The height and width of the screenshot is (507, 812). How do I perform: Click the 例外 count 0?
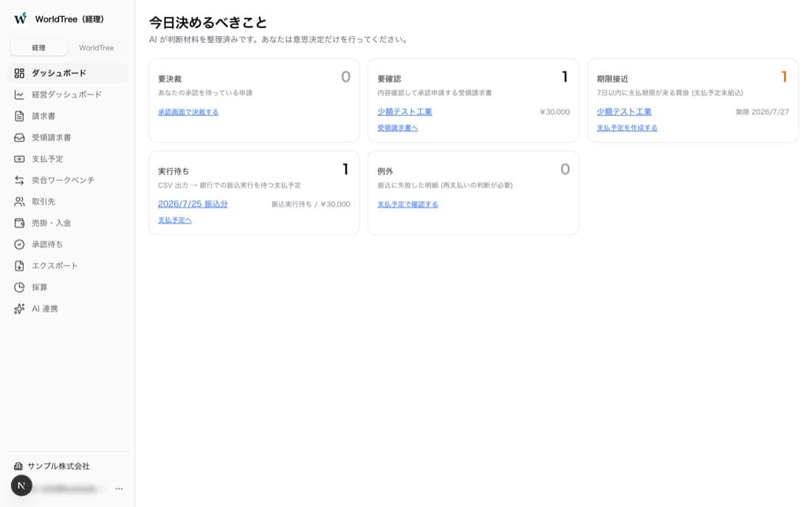(x=565, y=169)
